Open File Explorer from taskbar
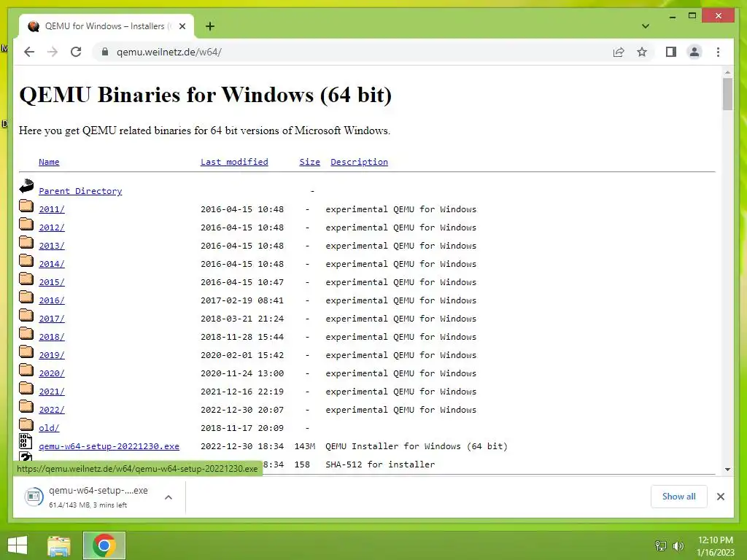Viewport: 747px width, 560px height. tap(59, 545)
